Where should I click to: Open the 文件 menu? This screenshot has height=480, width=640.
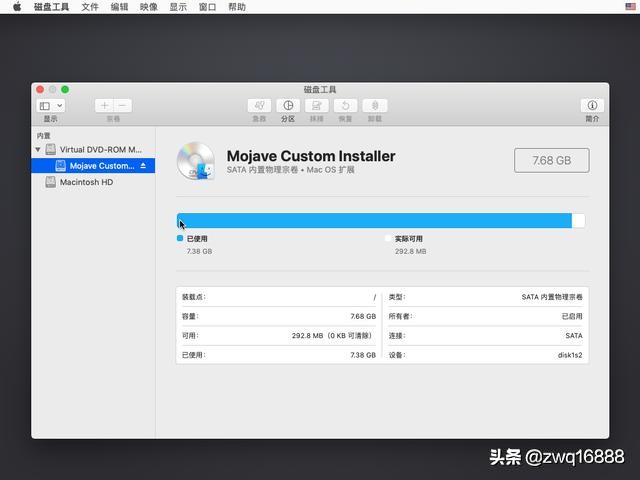pos(90,7)
